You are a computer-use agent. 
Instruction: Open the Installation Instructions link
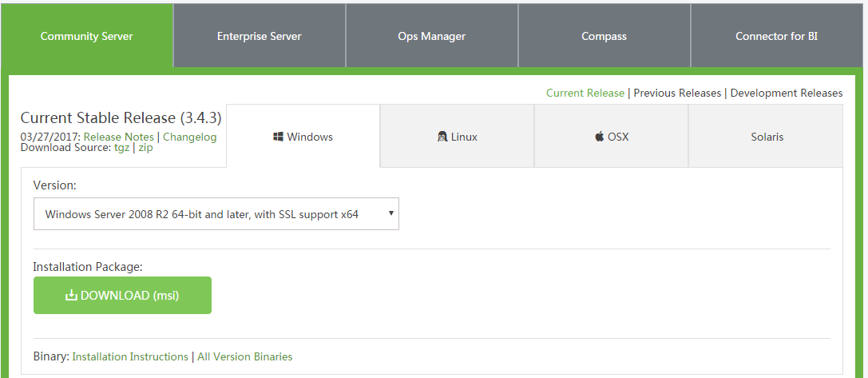click(x=130, y=357)
